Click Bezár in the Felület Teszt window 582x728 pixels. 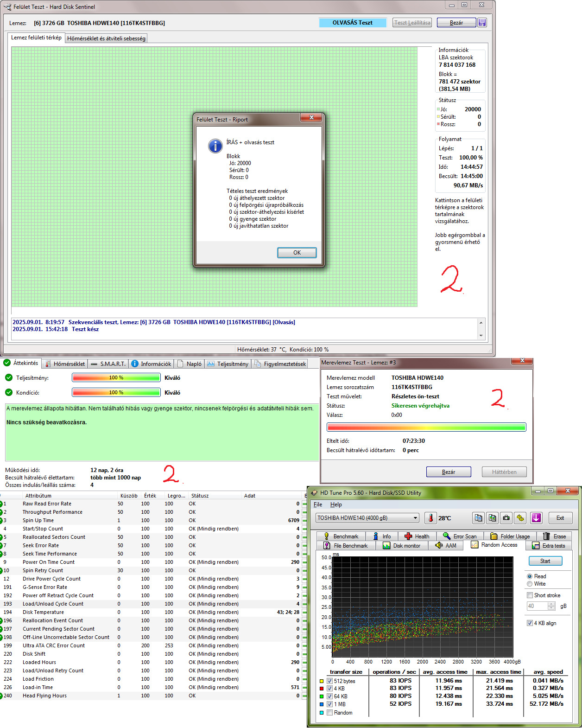click(x=456, y=23)
